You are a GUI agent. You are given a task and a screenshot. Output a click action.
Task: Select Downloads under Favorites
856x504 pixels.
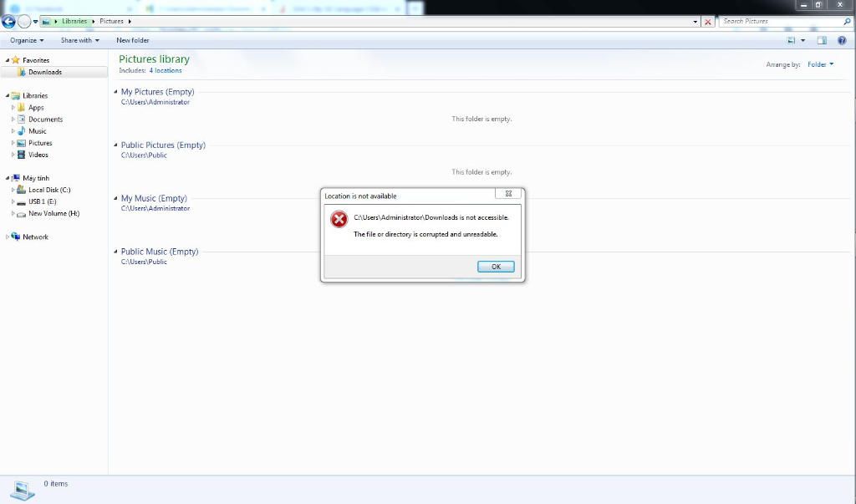point(45,72)
